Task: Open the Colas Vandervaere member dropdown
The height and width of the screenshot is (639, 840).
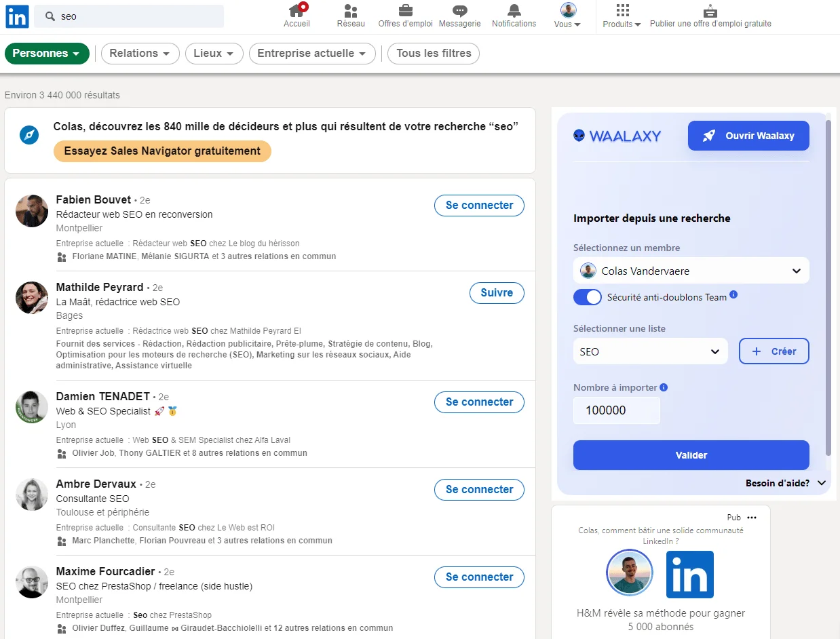Action: click(x=691, y=271)
